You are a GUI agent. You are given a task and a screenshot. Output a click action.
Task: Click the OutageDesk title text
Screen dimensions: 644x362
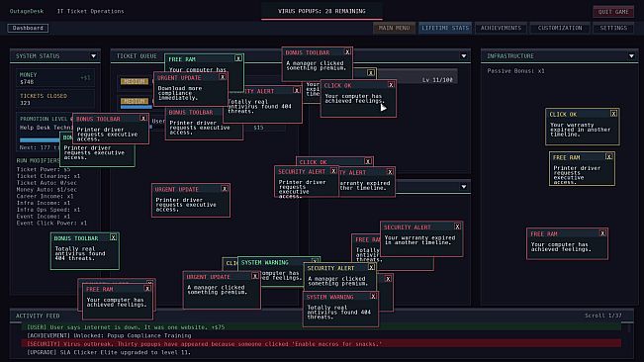pyautogui.click(x=27, y=11)
